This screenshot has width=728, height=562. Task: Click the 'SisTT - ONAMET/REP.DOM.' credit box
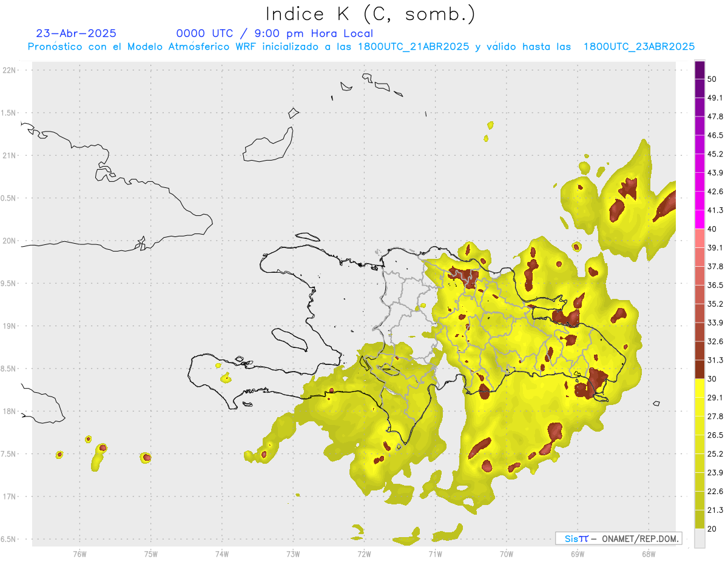618,538
